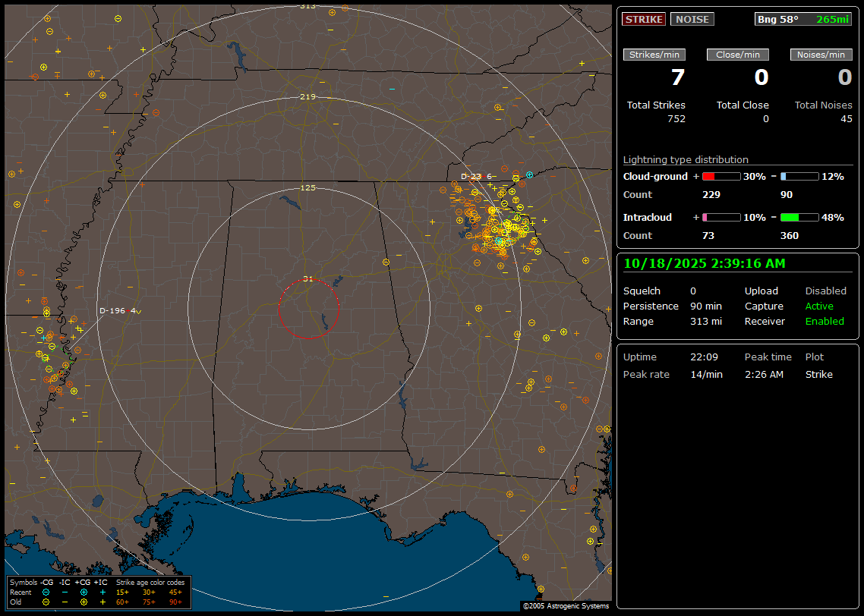
Task: Click the red STRIKE indicator button
Action: 644,20
